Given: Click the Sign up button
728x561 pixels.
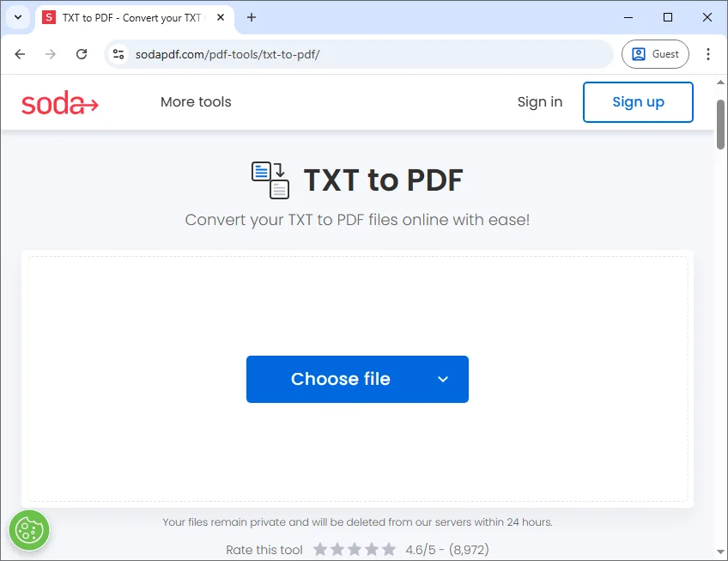Looking at the screenshot, I should click(638, 102).
